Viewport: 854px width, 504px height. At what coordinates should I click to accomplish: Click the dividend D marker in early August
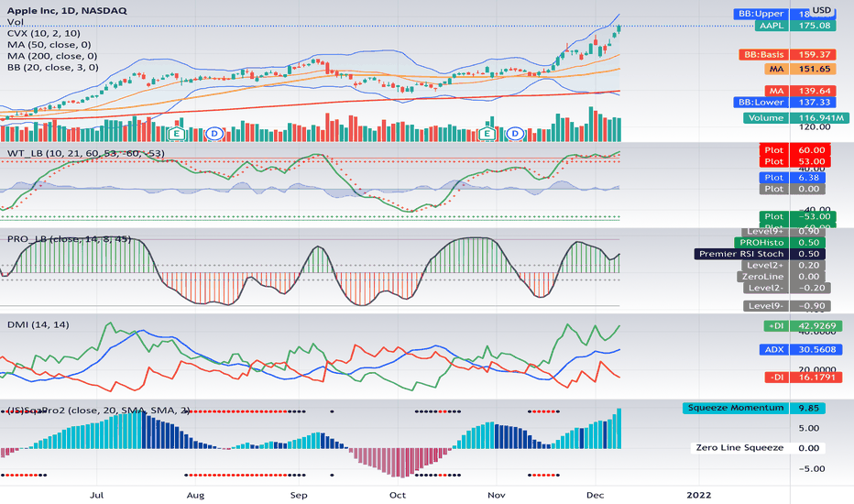[214, 134]
